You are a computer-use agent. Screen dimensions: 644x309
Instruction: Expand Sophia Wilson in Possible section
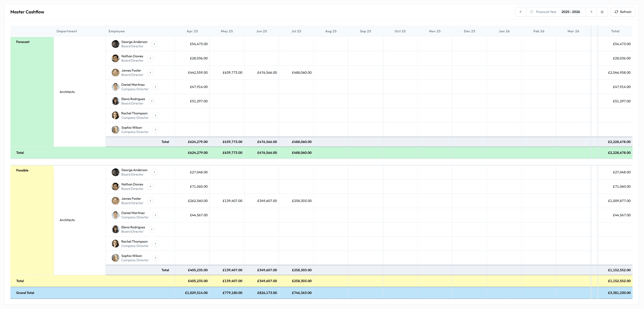[155, 258]
